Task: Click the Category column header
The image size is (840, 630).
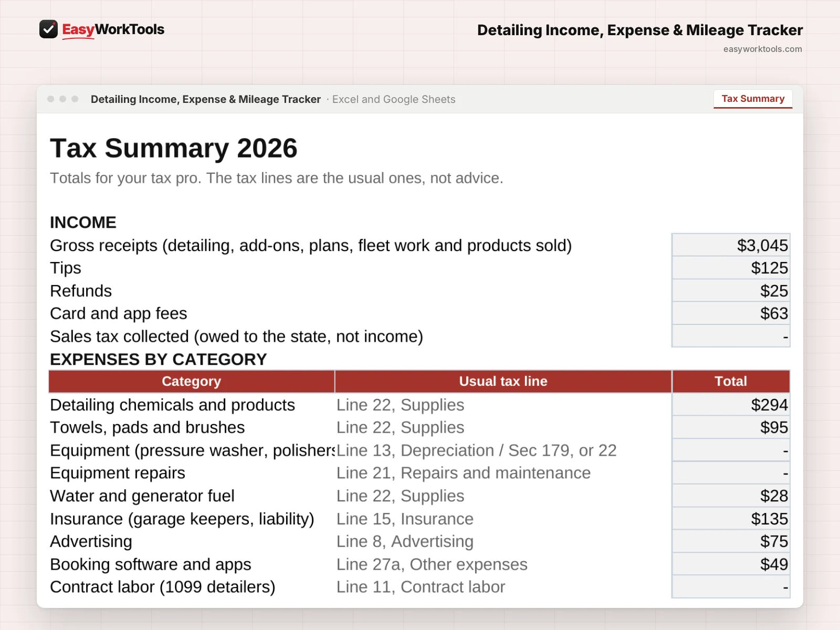Action: point(192,382)
